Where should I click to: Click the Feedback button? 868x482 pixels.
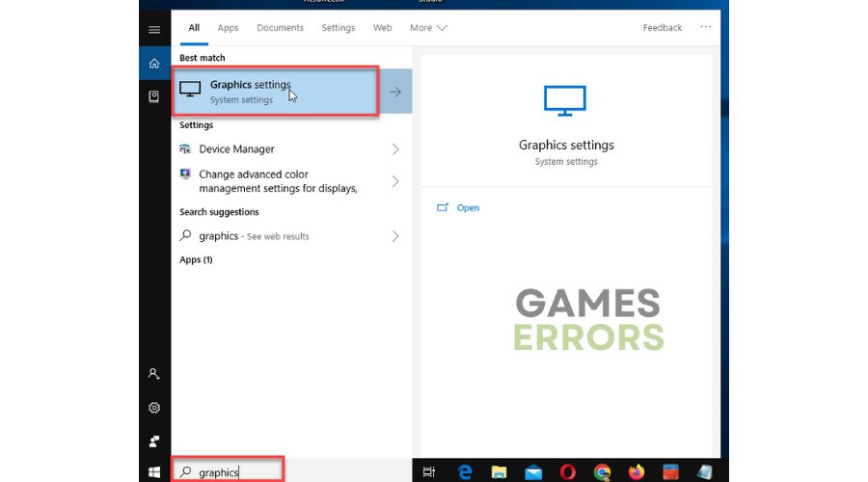pos(662,28)
